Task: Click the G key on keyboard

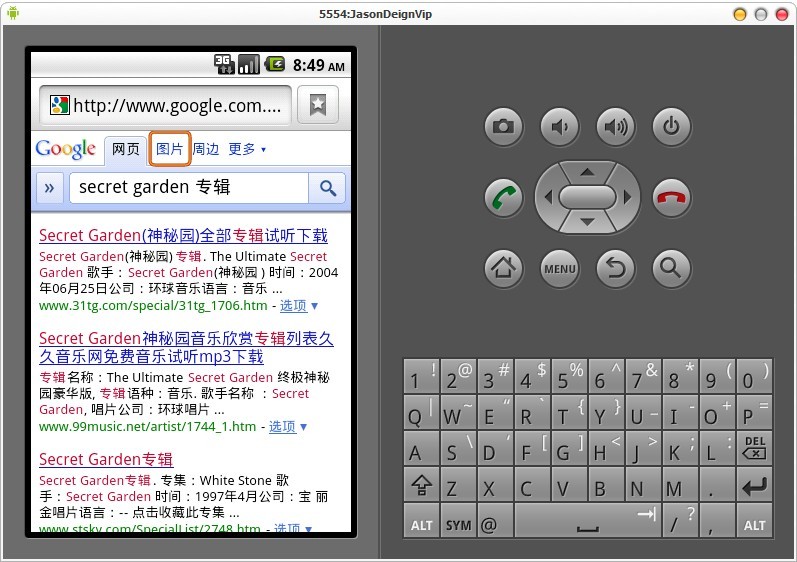Action: pos(569,448)
